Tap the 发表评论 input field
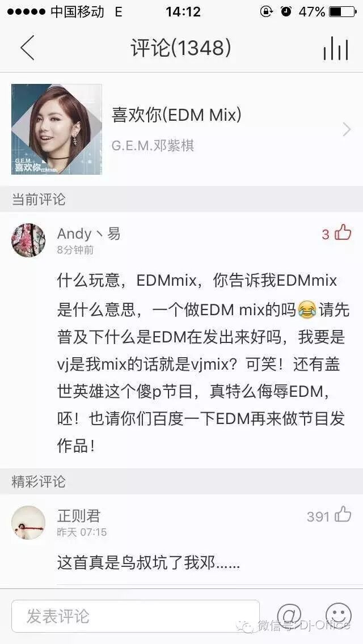Viewport: 363px width, 644px height. tap(135, 616)
